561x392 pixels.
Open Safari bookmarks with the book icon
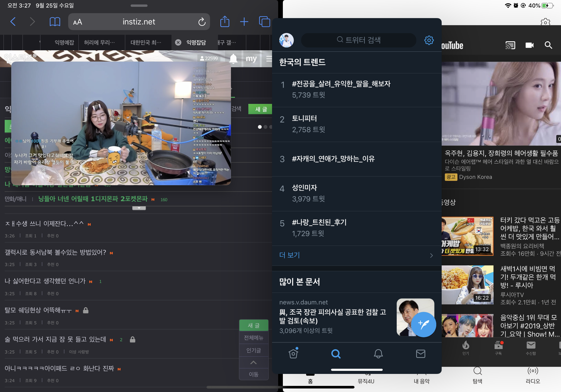[55, 22]
